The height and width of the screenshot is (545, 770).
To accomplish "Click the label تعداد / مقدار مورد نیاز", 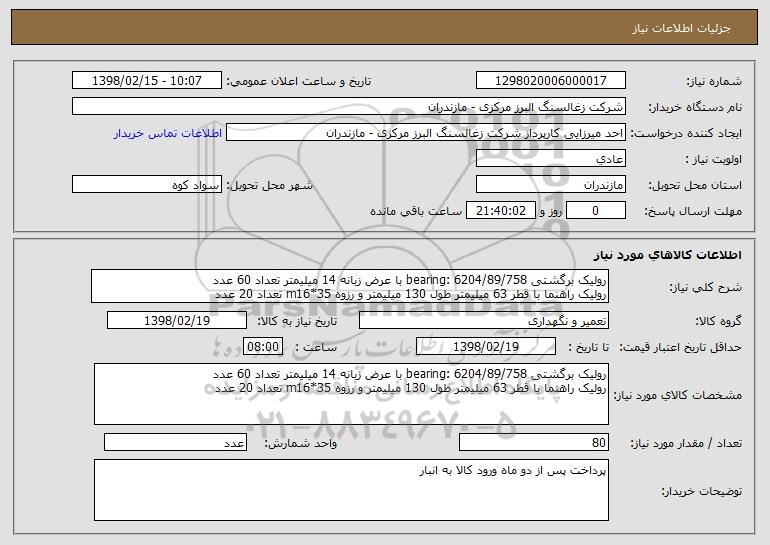I will point(686,443).
